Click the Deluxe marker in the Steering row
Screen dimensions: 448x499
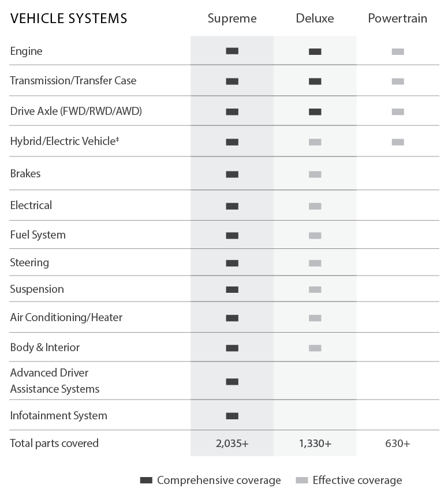pyautogui.click(x=315, y=263)
